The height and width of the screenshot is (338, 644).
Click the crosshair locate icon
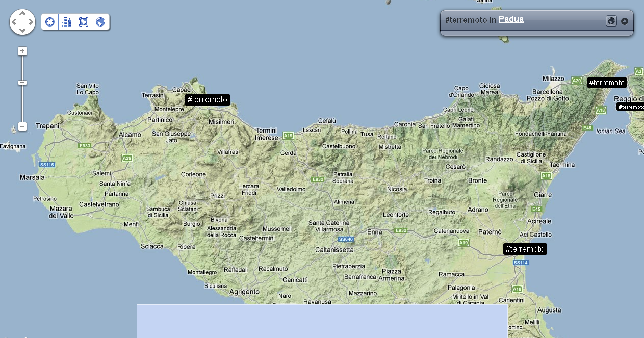click(x=50, y=22)
